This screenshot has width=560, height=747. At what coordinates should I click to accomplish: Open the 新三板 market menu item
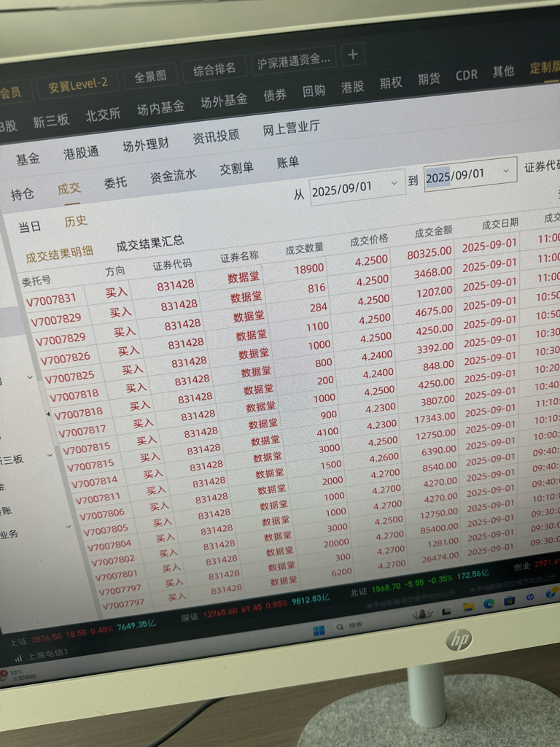tap(51, 121)
